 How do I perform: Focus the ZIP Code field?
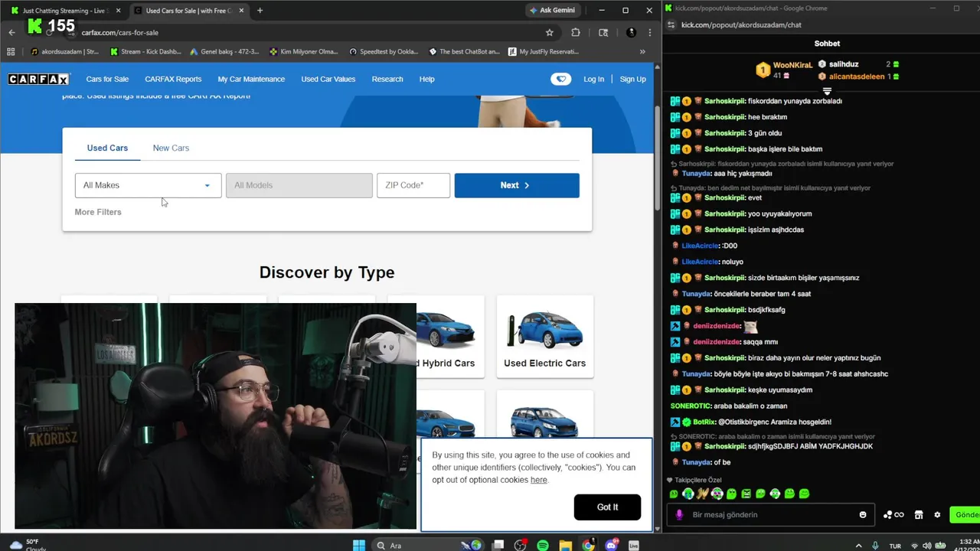click(x=413, y=185)
